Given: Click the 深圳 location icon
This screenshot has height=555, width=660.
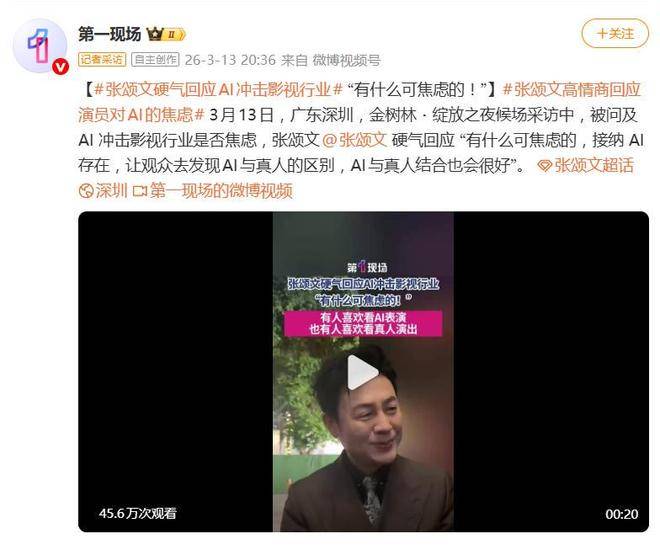Looking at the screenshot, I should coord(86,191).
